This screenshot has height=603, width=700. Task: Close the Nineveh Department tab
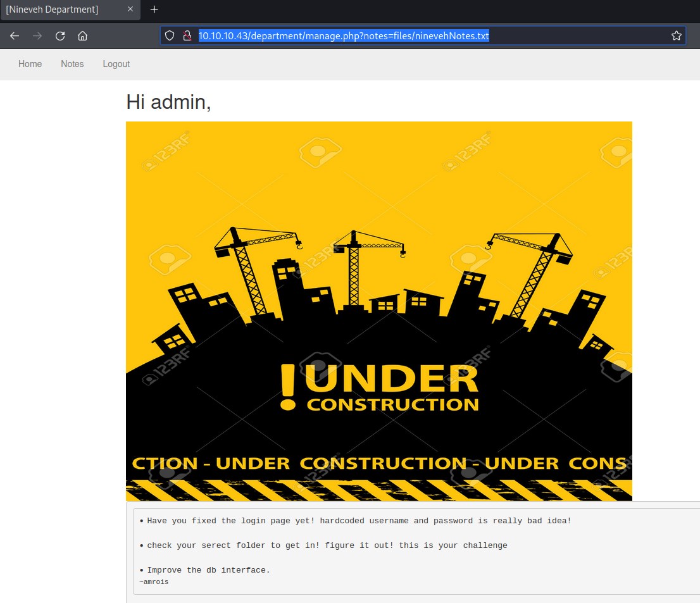coord(130,9)
